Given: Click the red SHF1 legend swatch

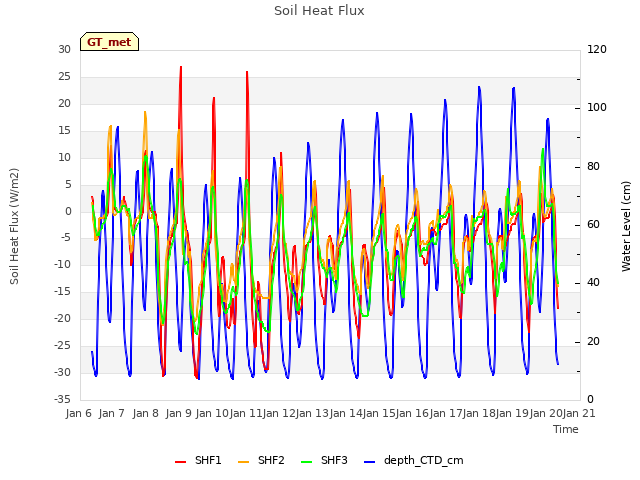Looking at the screenshot, I should (x=180, y=462).
